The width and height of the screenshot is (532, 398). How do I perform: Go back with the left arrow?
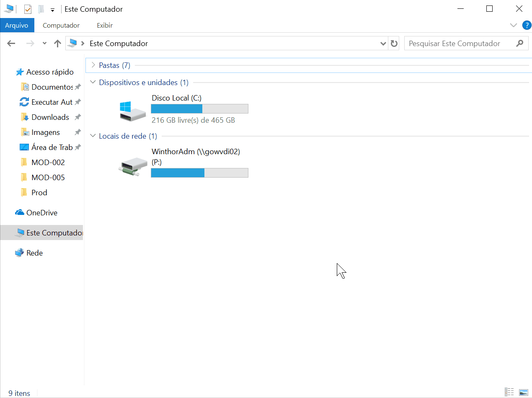click(11, 44)
